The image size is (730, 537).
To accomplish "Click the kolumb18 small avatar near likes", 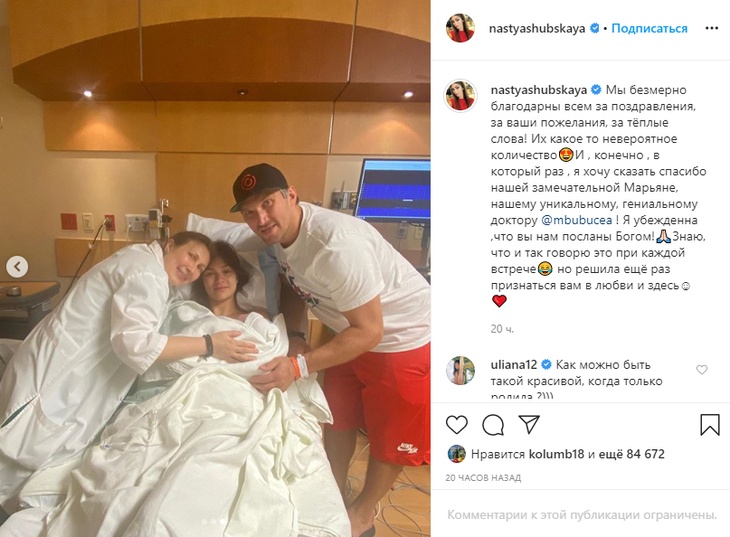I will 457,454.
